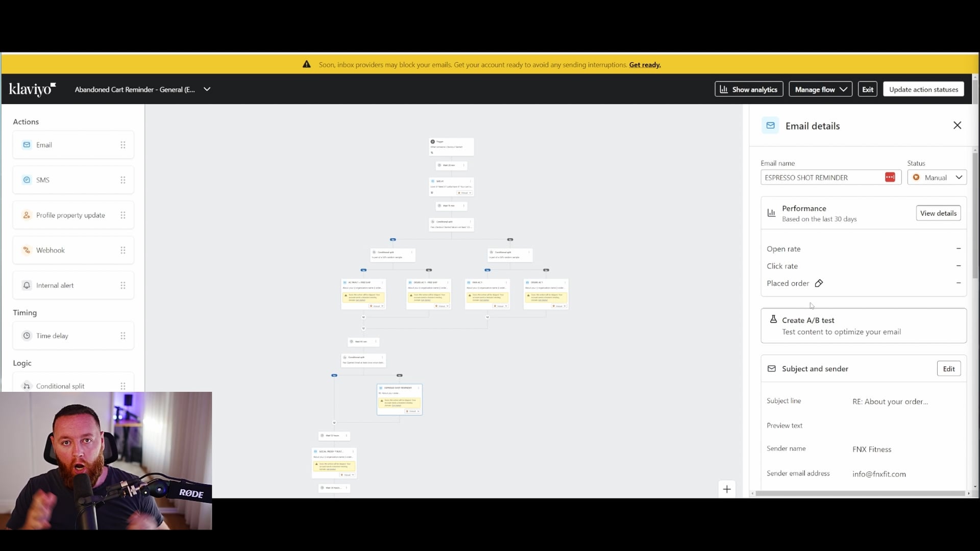Screen dimensions: 980x551
Task: Click the Email action icon in sidebar
Action: 27,145
